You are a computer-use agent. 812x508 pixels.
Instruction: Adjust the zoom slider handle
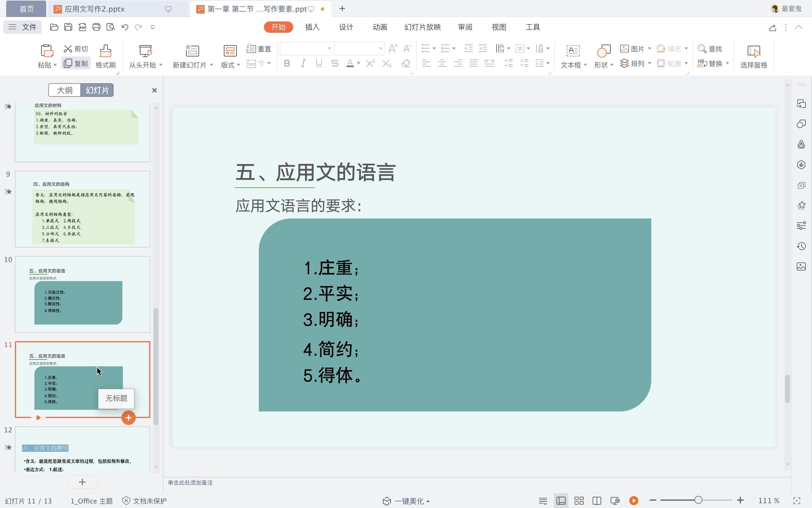pyautogui.click(x=698, y=500)
